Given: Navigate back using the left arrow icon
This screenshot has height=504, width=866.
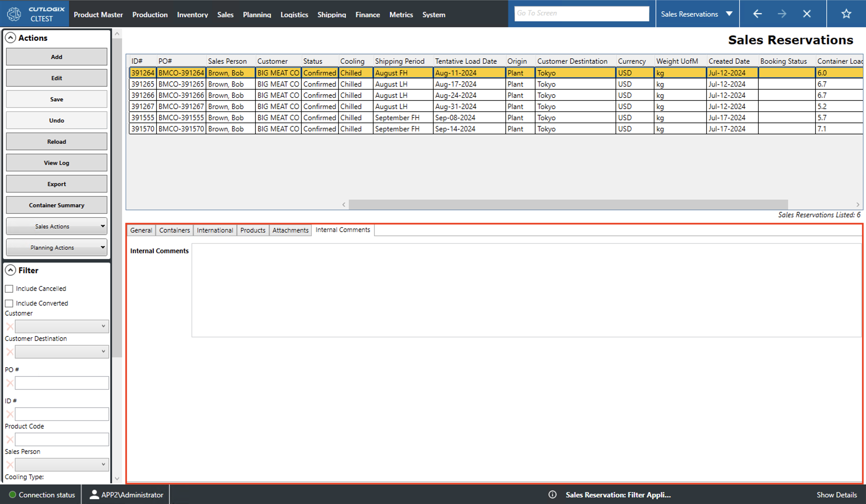Looking at the screenshot, I should click(x=757, y=14).
